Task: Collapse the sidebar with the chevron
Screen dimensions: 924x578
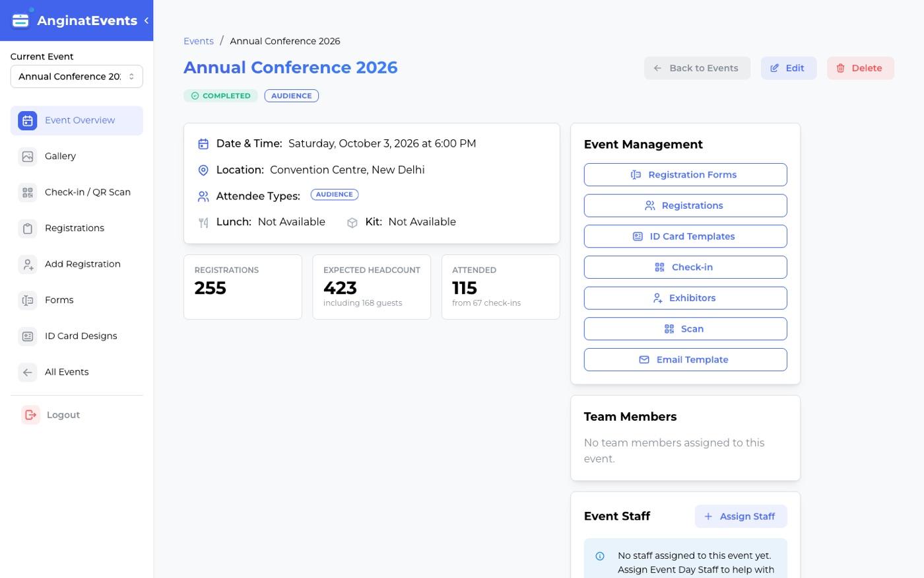Action: coord(146,20)
